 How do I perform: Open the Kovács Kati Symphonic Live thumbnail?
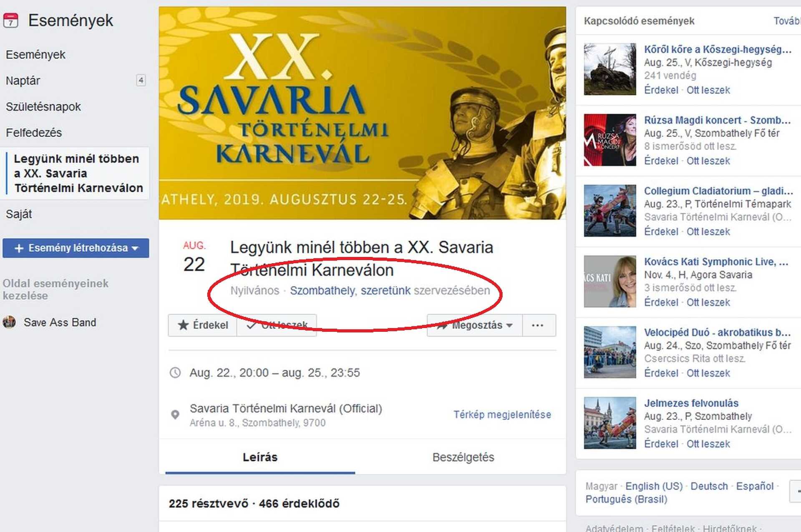(x=610, y=281)
